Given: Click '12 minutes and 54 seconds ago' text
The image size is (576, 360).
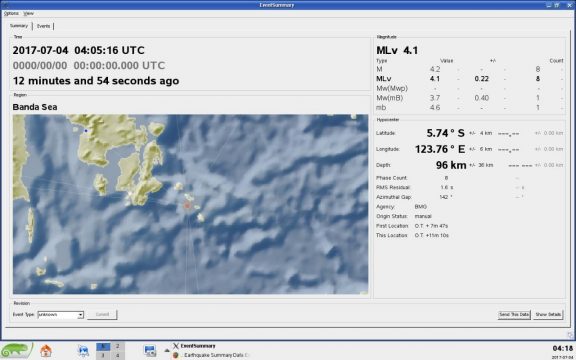Looking at the screenshot, I should tap(96, 81).
